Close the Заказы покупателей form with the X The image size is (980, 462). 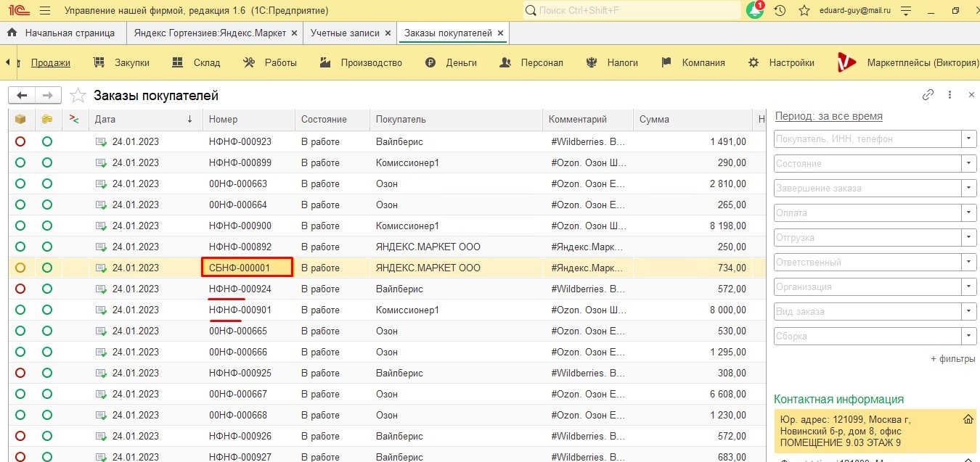pos(971,95)
